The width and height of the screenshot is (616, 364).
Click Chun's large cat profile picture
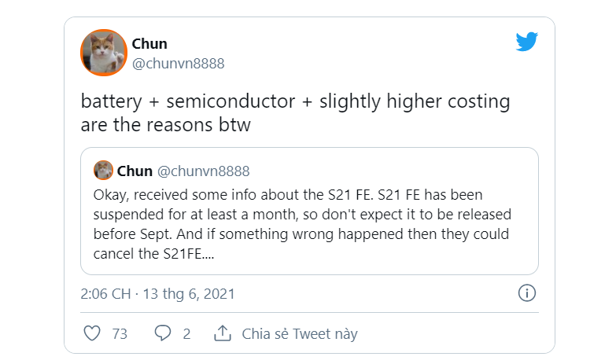104,53
